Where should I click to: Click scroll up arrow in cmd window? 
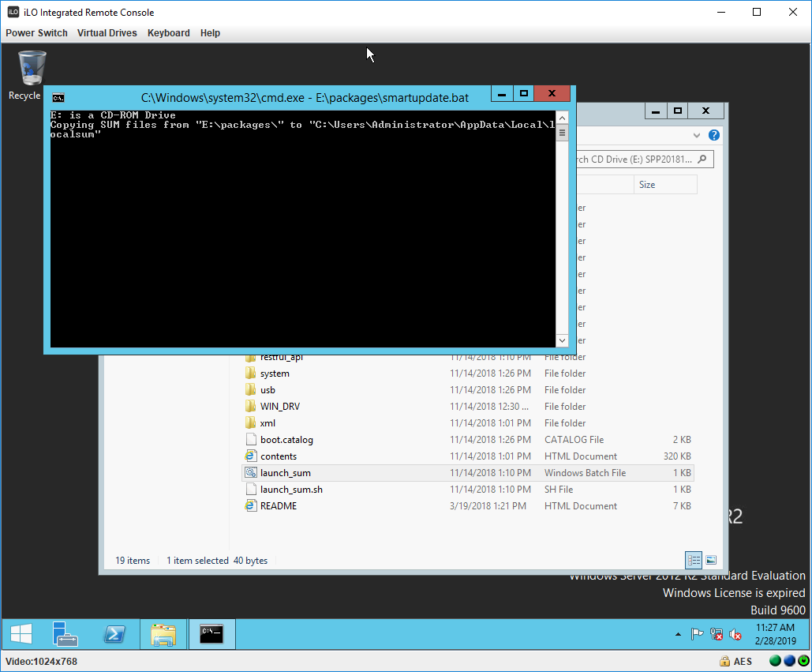(x=562, y=118)
